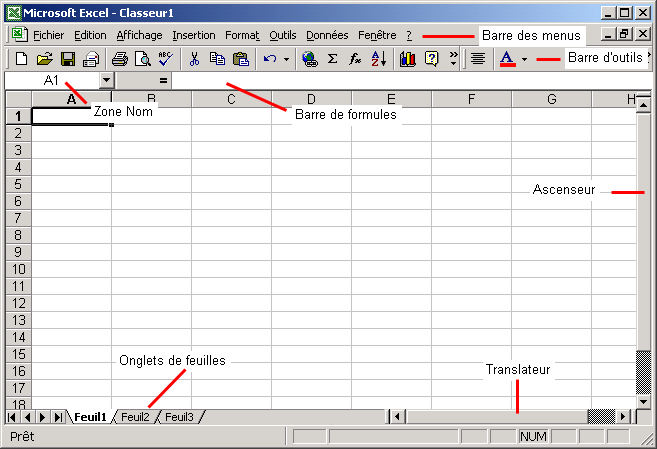
Task: Click inside the formula bar input
Action: tap(411, 80)
